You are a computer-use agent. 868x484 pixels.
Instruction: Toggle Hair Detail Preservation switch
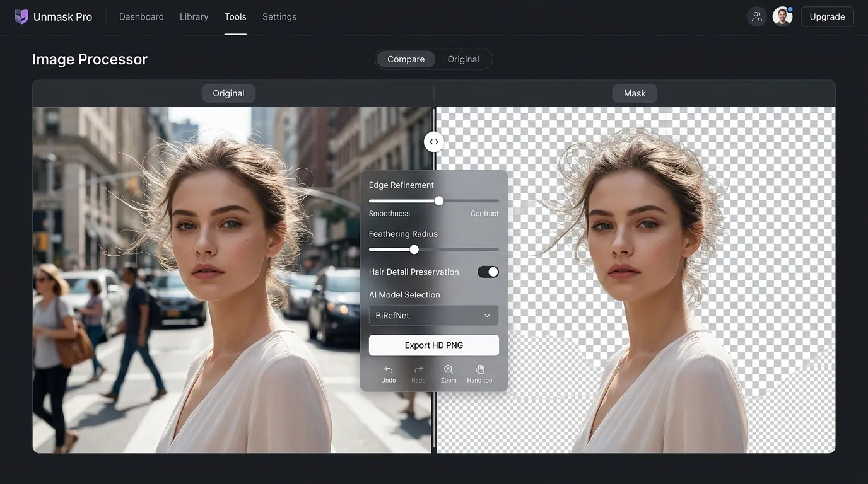tap(488, 272)
